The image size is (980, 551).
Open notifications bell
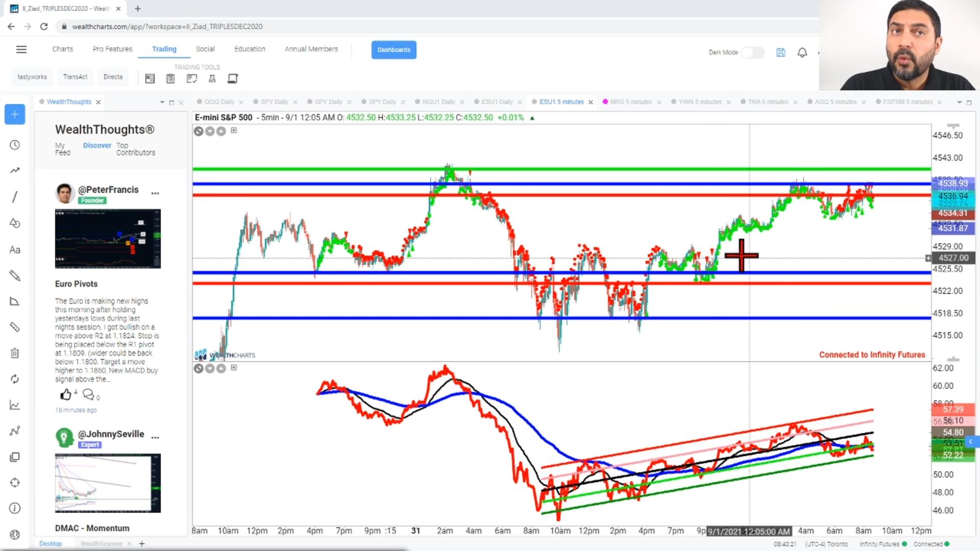(802, 52)
